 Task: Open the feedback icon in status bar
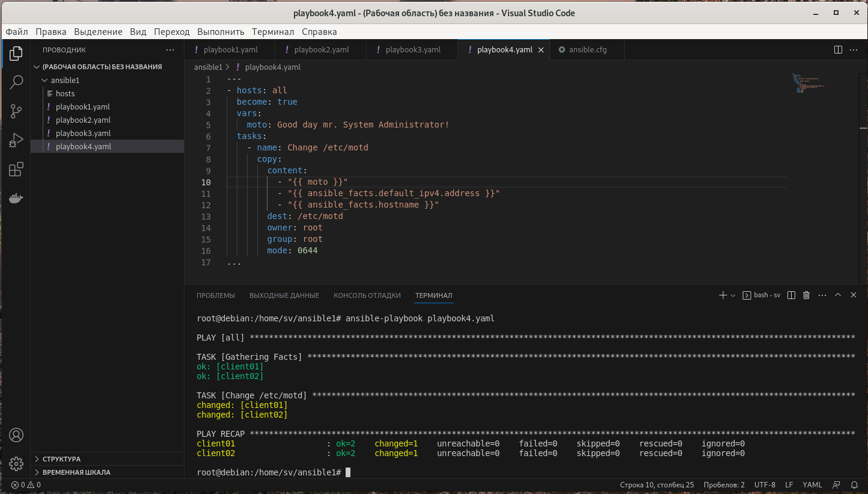click(836, 485)
